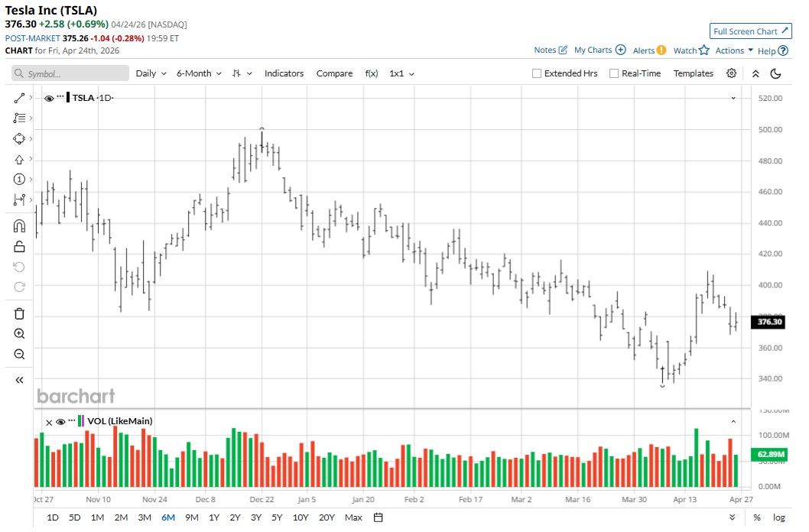Click the Full Screen Chart button
809x532 pixels.
pyautogui.click(x=750, y=31)
